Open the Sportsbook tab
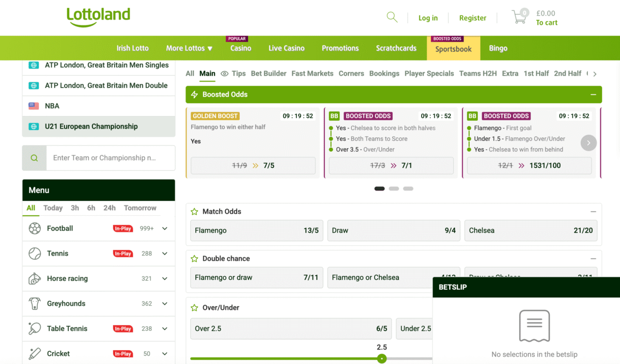Viewport: 620px width, 364px height. [454, 48]
